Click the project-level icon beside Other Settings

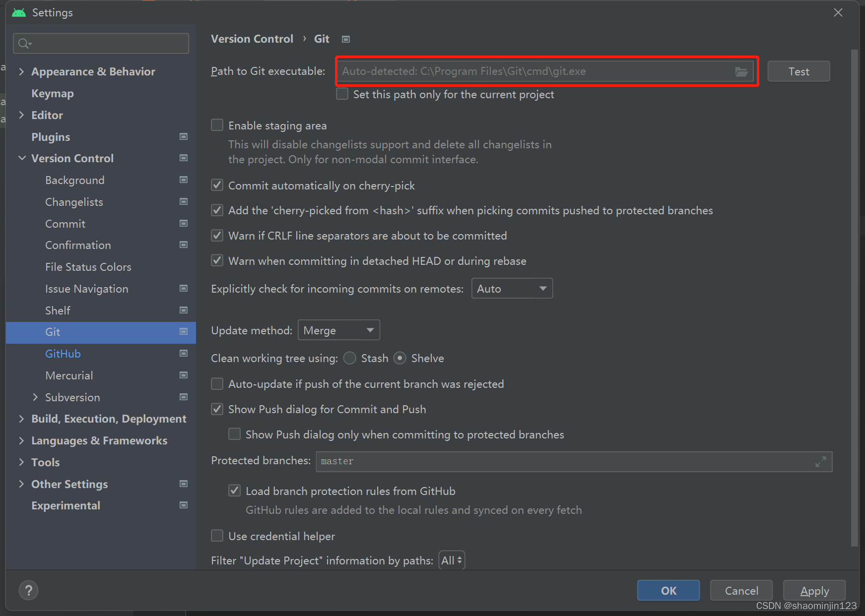pyautogui.click(x=184, y=484)
